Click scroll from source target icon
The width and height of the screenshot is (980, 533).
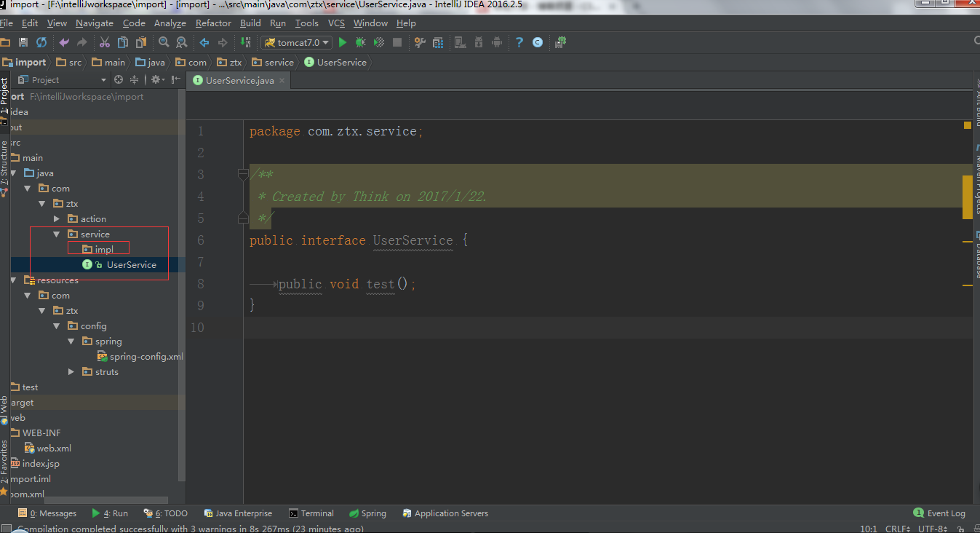(x=119, y=79)
